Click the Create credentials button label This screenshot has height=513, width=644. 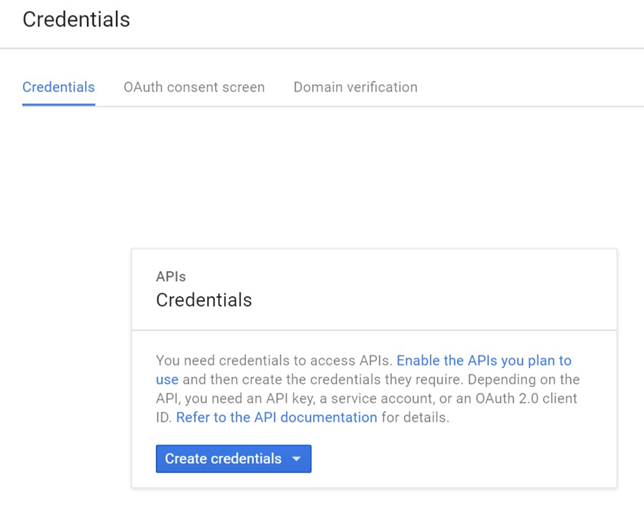click(x=223, y=459)
